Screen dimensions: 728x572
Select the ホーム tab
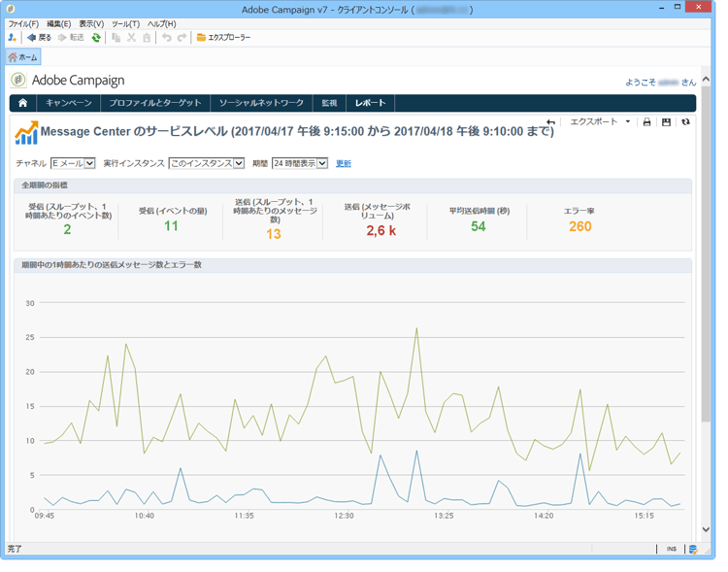[23, 58]
